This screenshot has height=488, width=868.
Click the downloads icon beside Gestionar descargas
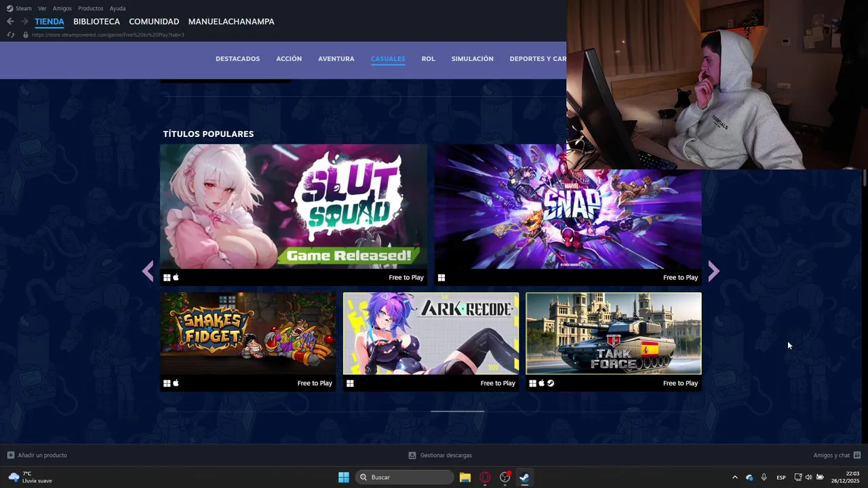click(412, 455)
